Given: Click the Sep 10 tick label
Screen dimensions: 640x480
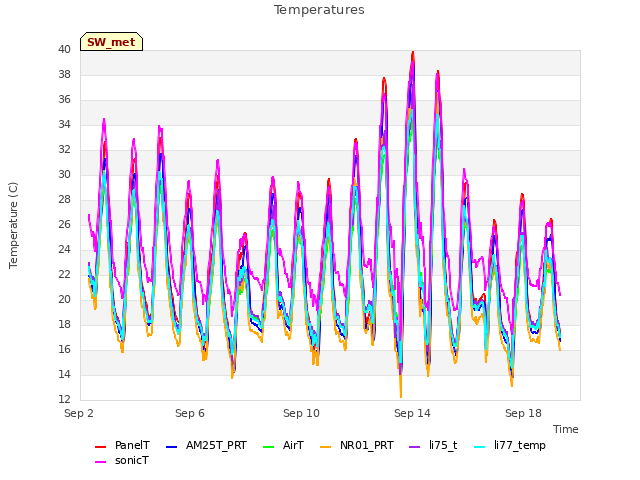Looking at the screenshot, I should click(x=301, y=413).
